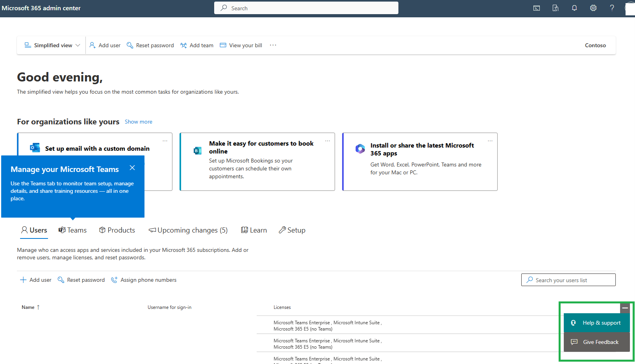
Task: Click the Licenses column header
Action: pyautogui.click(x=282, y=307)
